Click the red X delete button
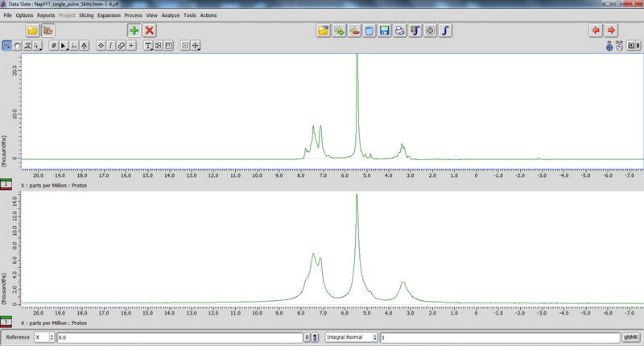This screenshot has width=644, height=346. tap(149, 30)
